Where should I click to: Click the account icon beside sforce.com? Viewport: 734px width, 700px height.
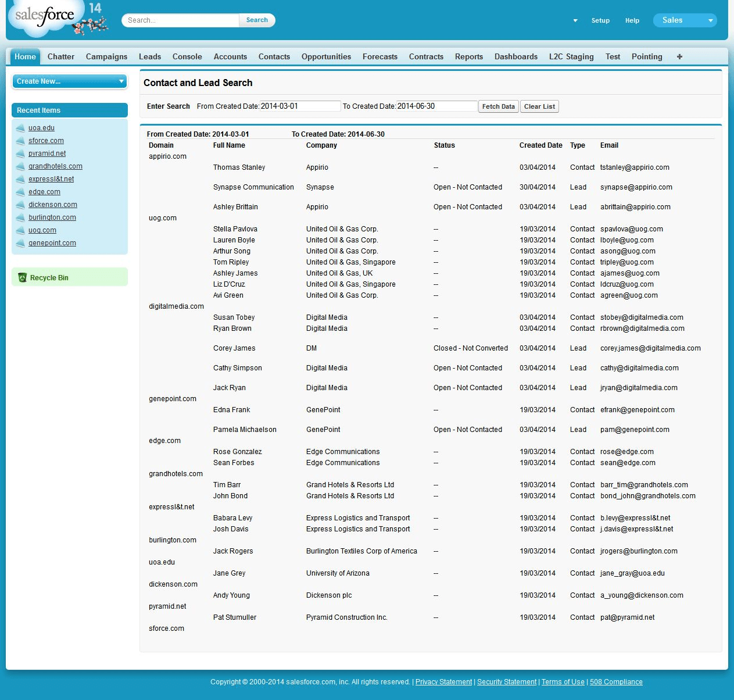tap(20, 141)
